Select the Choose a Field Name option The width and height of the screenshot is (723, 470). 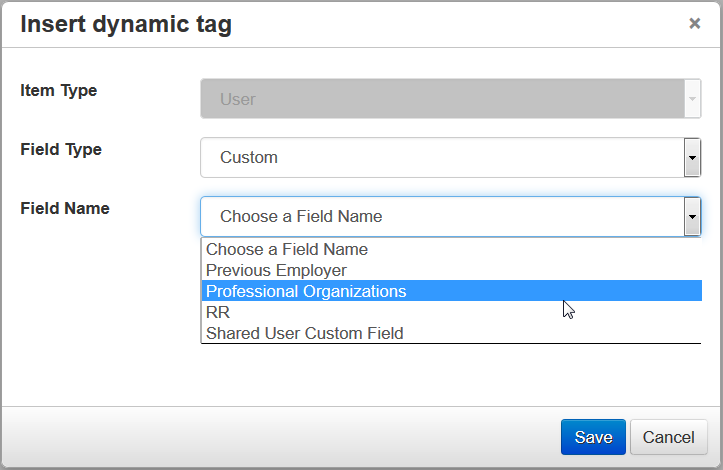287,249
